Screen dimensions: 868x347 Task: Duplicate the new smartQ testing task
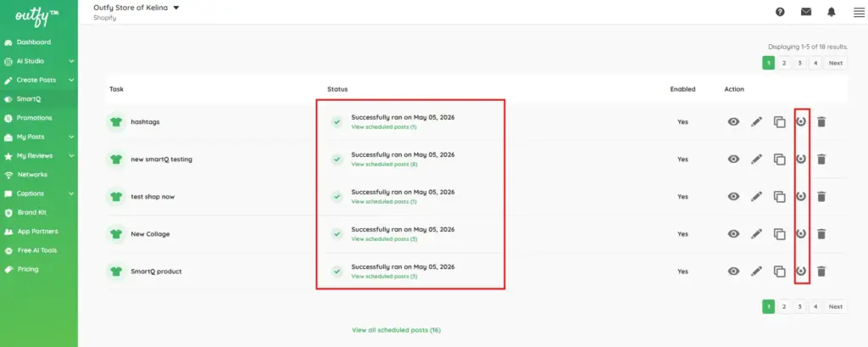point(780,160)
